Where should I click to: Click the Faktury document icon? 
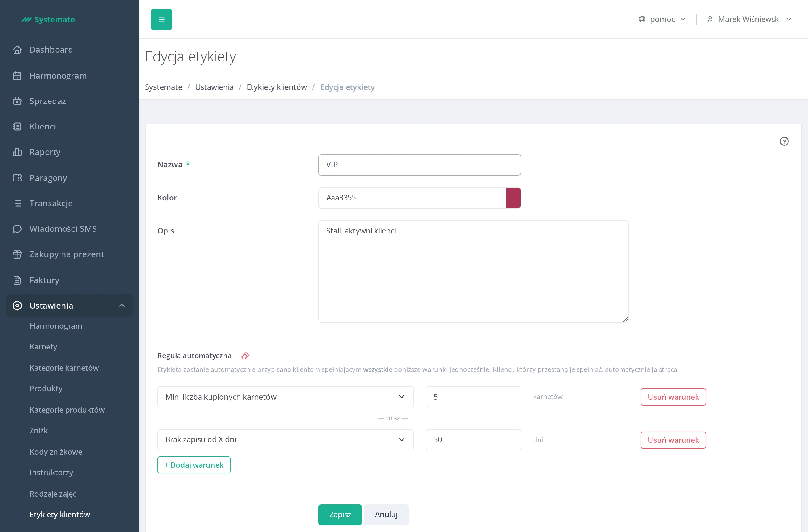tap(17, 280)
